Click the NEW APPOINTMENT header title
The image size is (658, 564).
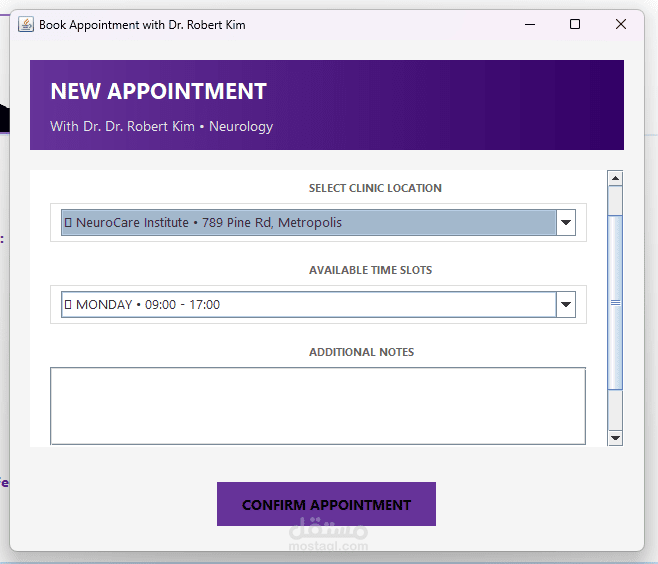(x=159, y=92)
